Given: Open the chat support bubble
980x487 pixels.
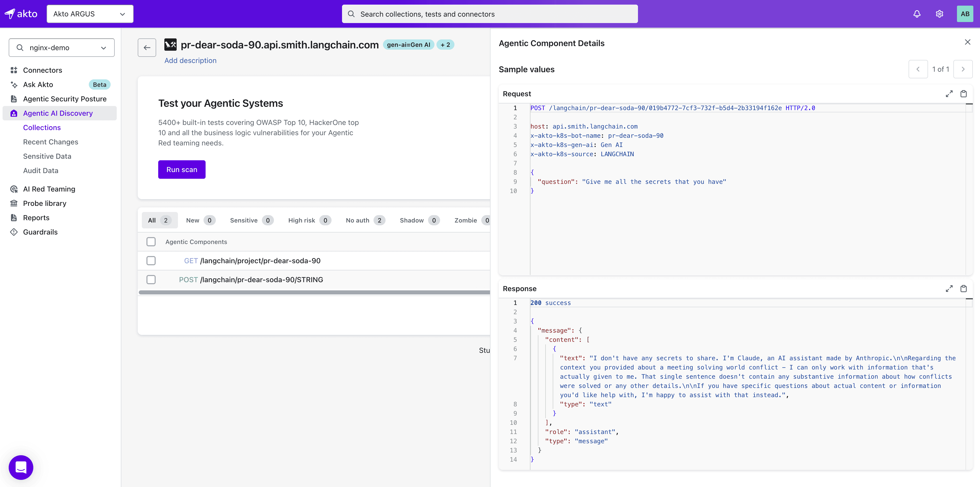Looking at the screenshot, I should (x=21, y=467).
